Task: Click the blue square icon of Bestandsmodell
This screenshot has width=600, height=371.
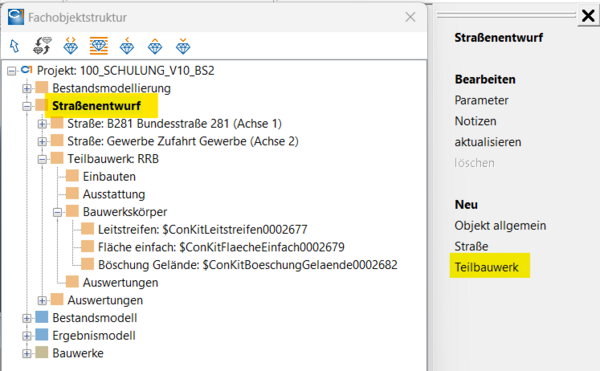Action: pyautogui.click(x=42, y=317)
